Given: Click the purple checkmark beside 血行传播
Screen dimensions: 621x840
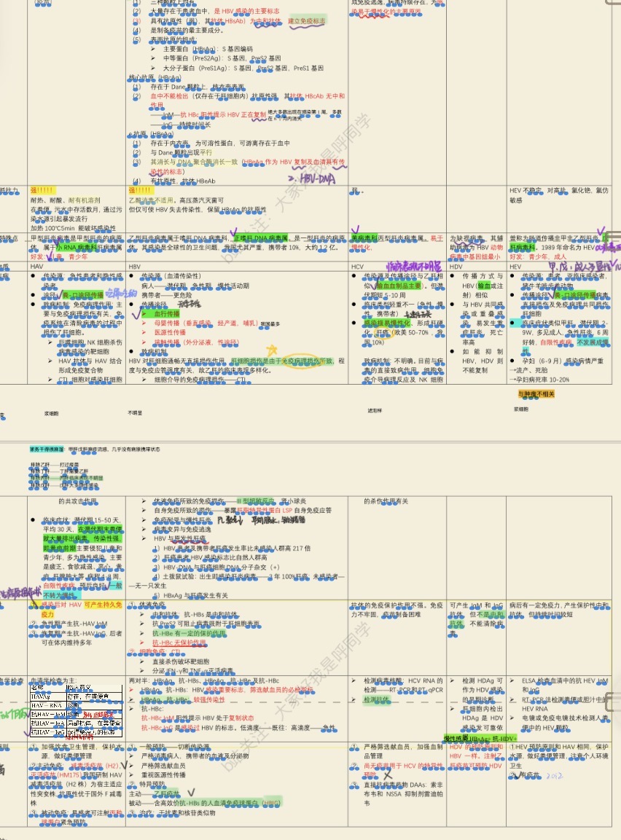Looking at the screenshot, I should (136, 312).
